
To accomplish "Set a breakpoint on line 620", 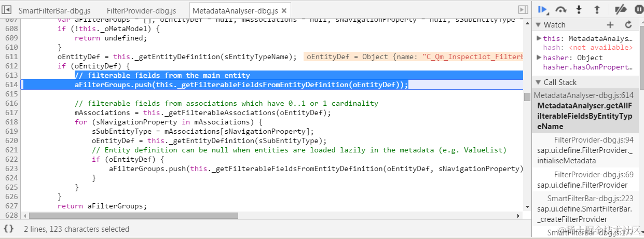I will tap(11, 140).
